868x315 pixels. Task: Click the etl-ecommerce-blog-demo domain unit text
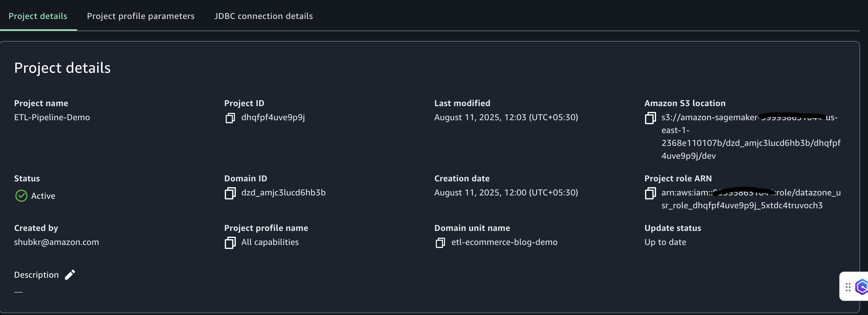click(x=504, y=242)
